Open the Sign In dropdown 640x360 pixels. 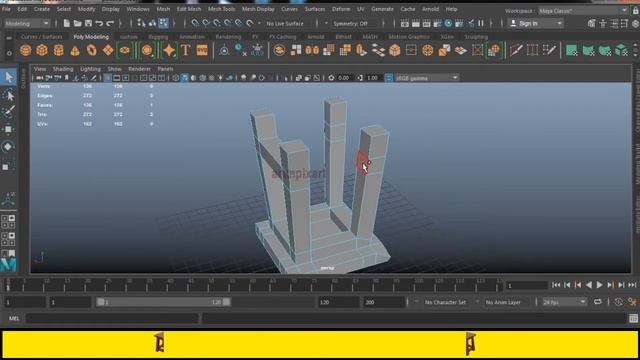point(536,24)
